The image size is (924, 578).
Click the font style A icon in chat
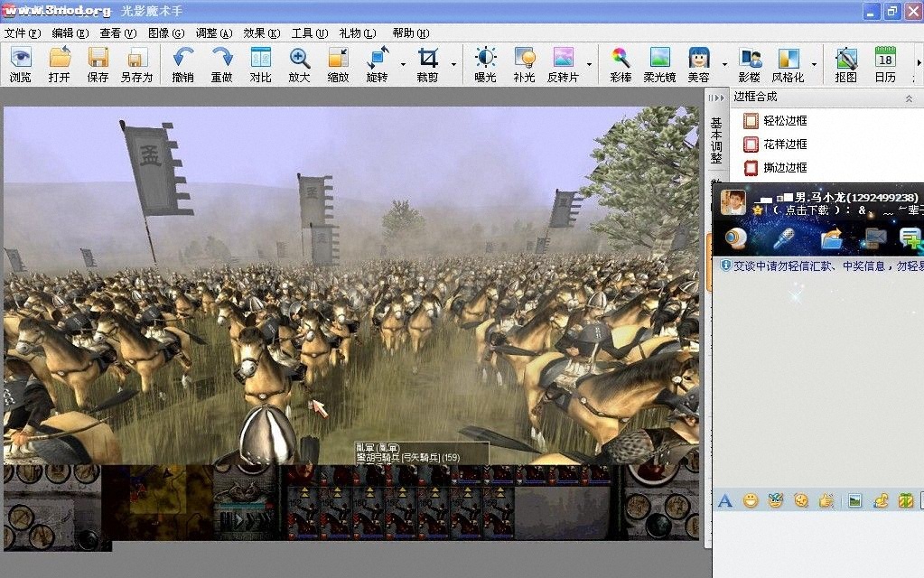724,499
